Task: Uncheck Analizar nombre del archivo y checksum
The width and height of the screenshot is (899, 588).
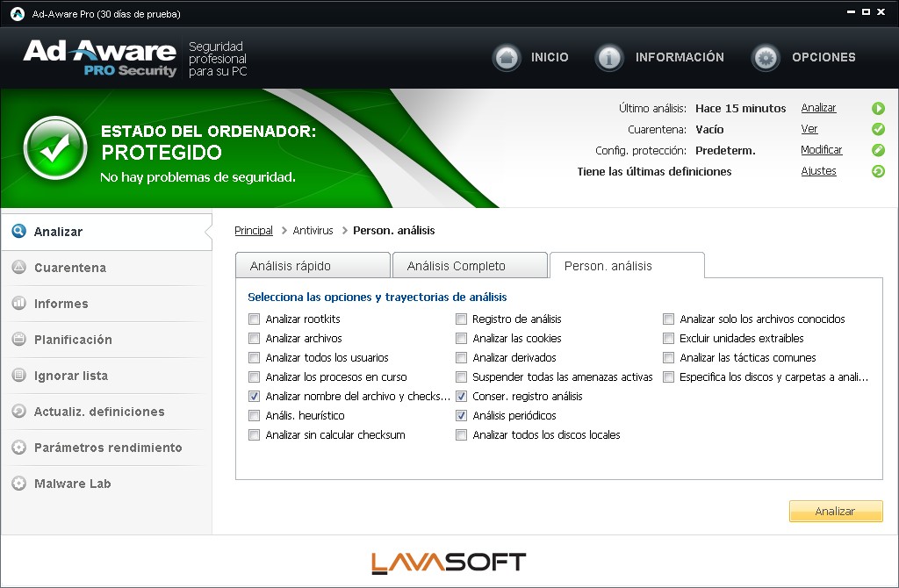Action: pos(254,396)
